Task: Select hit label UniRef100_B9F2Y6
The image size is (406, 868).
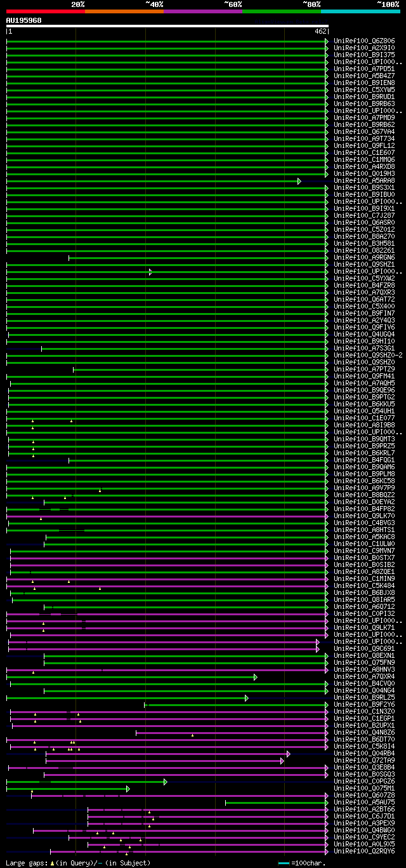Action: pyautogui.click(x=364, y=704)
